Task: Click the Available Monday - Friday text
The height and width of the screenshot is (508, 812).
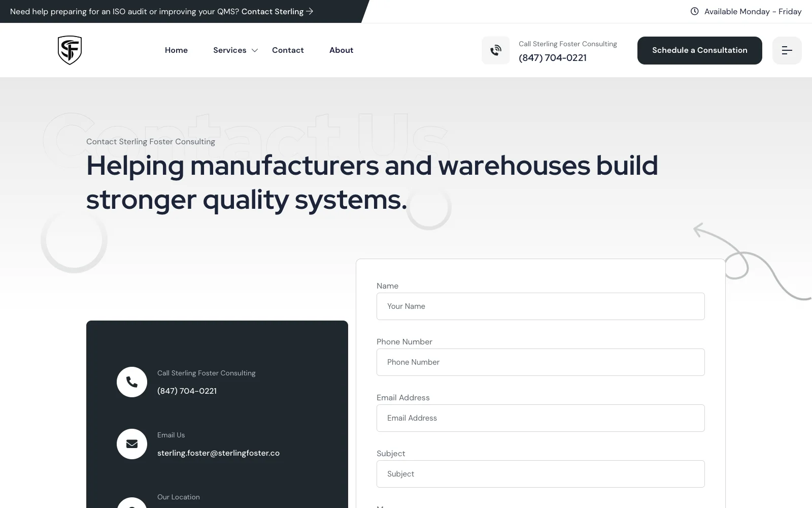Action: 753,11
